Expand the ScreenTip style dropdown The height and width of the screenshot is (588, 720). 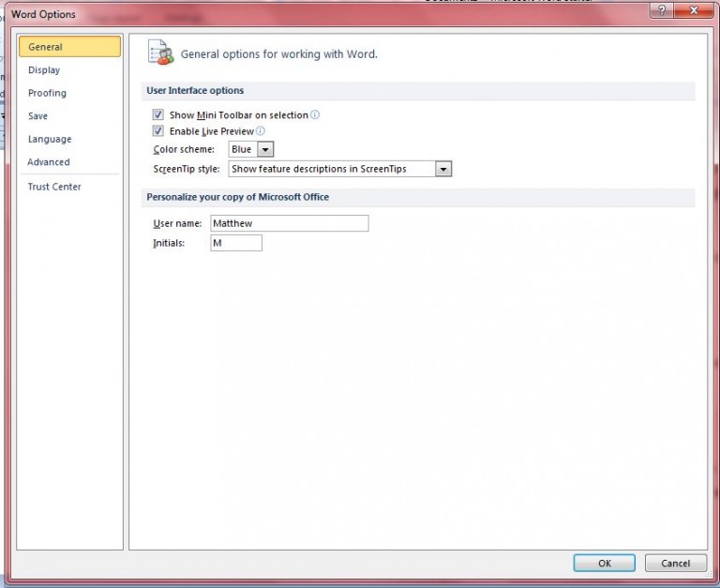click(443, 169)
